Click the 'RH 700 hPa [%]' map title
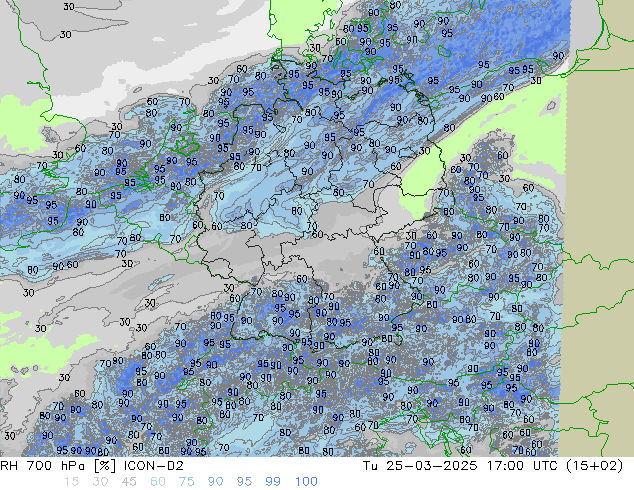 pyautogui.click(x=59, y=466)
